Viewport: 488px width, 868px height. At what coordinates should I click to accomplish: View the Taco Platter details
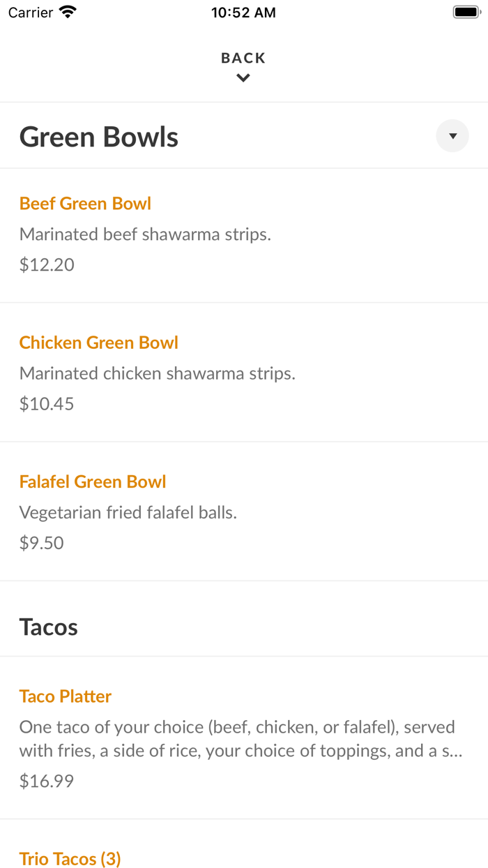click(x=65, y=696)
